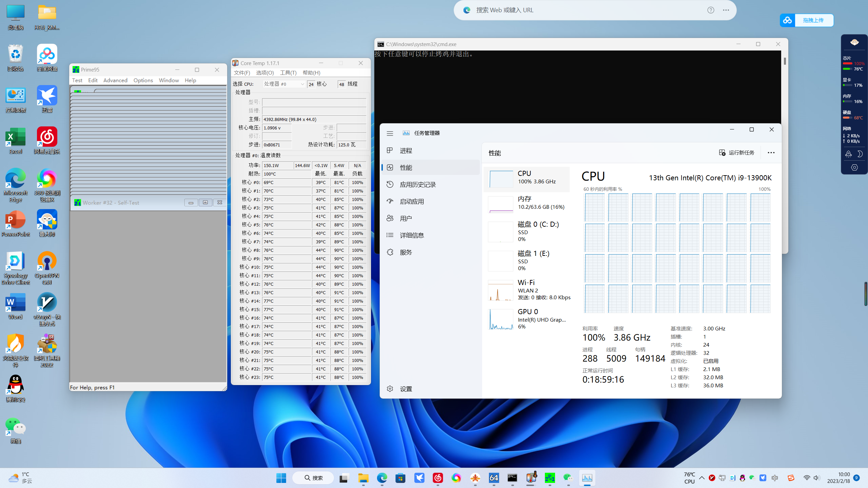Open Prime95 Help menu

click(x=190, y=80)
